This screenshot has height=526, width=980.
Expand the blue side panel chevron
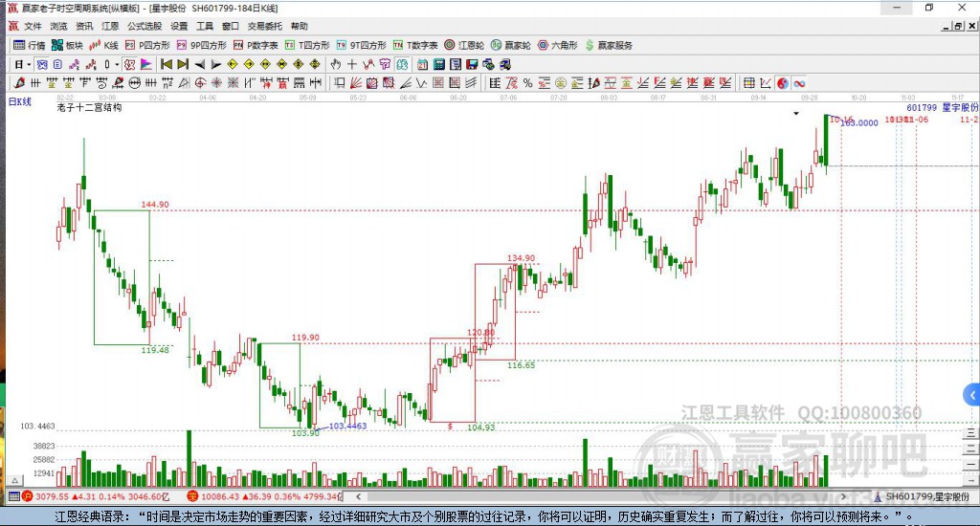pyautogui.click(x=971, y=395)
